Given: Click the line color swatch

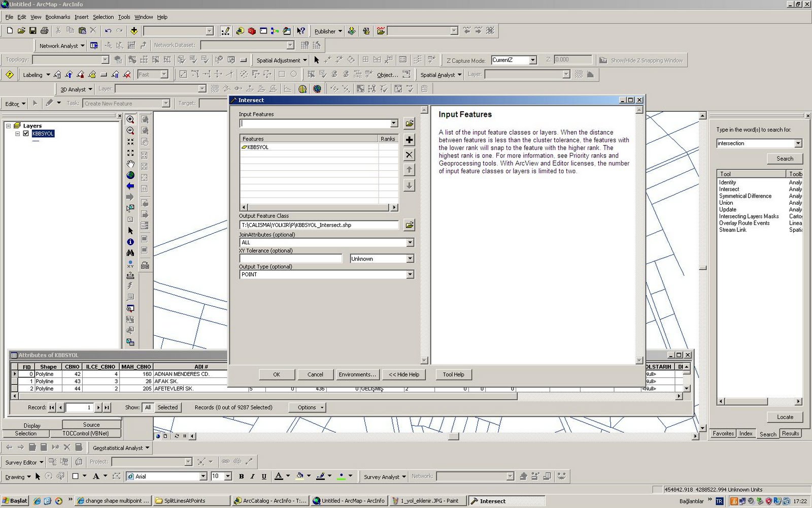Looking at the screenshot, I should pyautogui.click(x=320, y=477).
